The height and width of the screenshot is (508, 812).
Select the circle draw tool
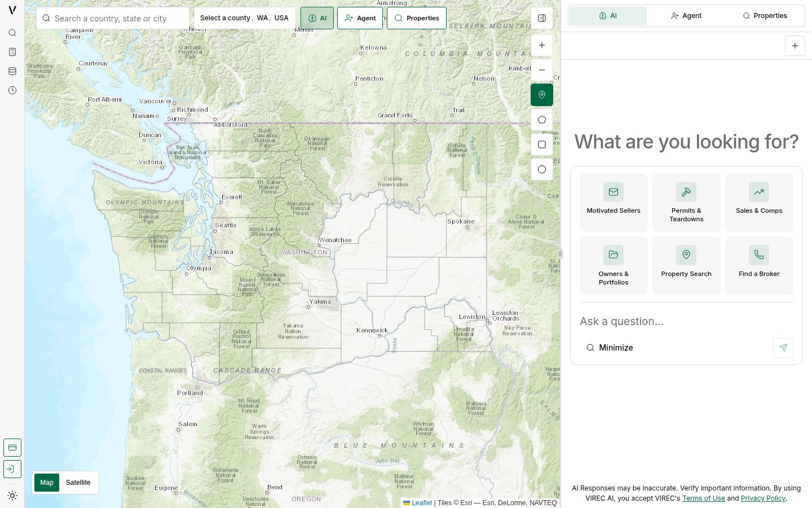pos(542,169)
